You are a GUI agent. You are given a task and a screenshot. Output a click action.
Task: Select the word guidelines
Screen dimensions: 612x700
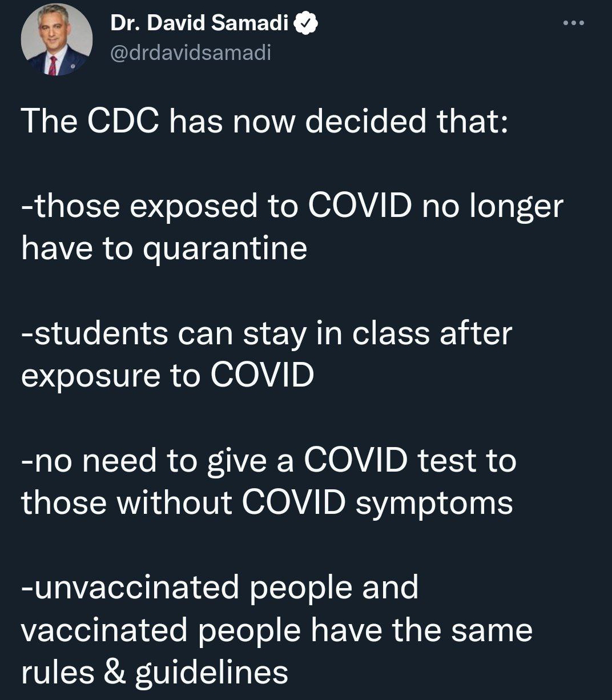[211, 673]
